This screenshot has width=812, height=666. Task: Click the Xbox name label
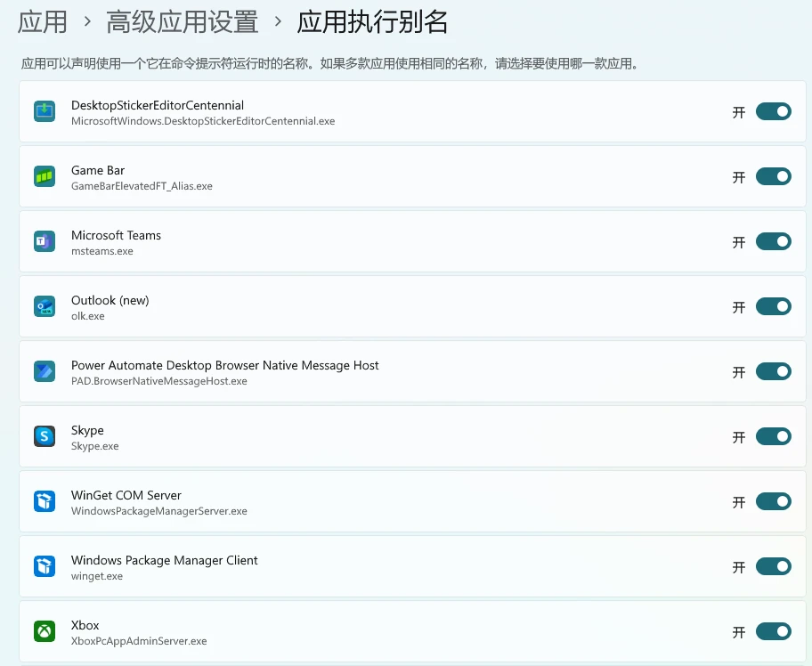click(x=85, y=625)
